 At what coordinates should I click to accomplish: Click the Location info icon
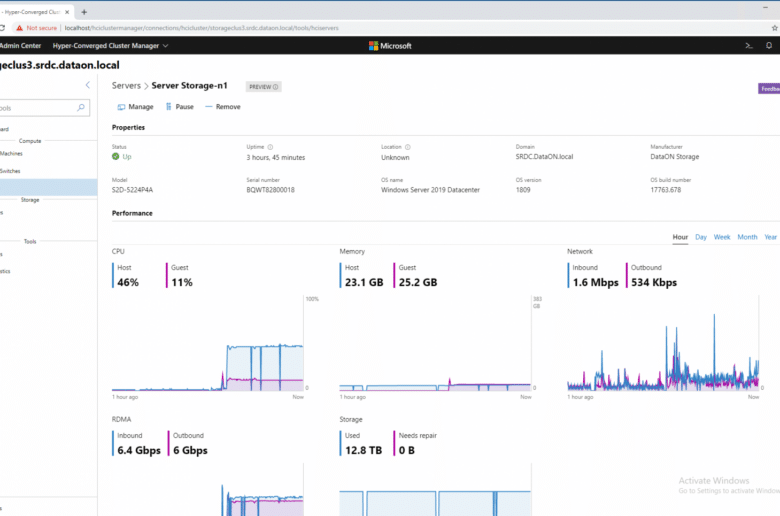click(x=407, y=147)
